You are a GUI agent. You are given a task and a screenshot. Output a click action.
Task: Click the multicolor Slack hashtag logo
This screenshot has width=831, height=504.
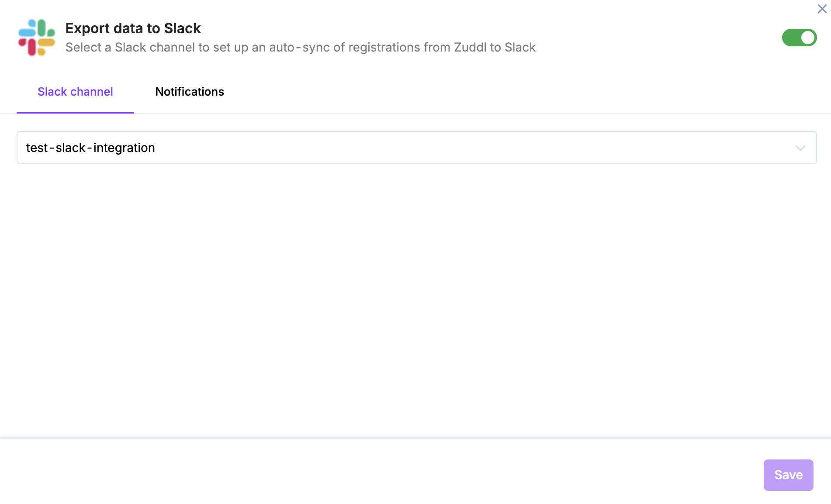37,38
